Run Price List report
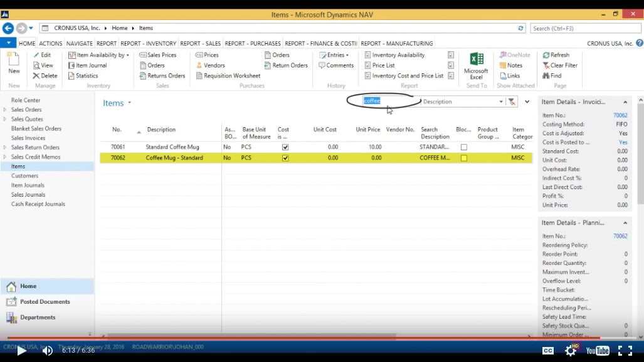 pos(379,65)
